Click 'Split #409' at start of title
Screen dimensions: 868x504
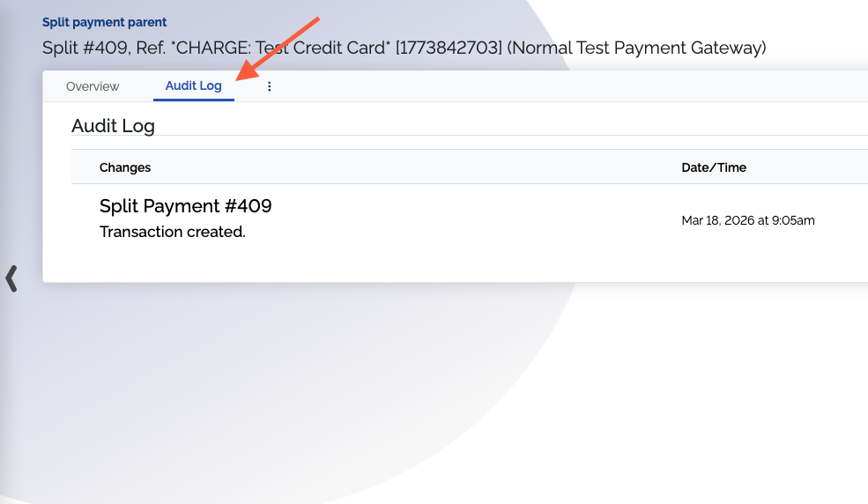(x=81, y=48)
